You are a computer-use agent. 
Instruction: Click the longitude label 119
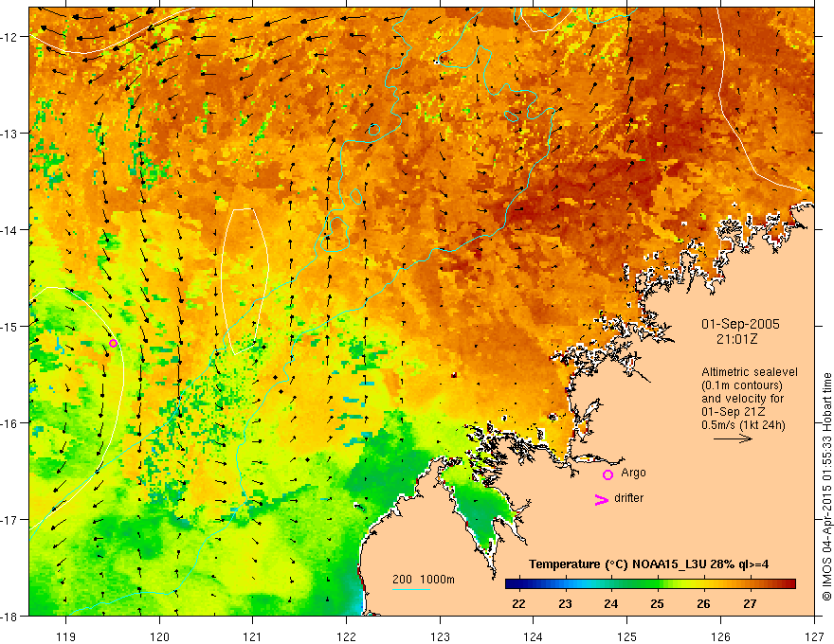pyautogui.click(x=66, y=636)
